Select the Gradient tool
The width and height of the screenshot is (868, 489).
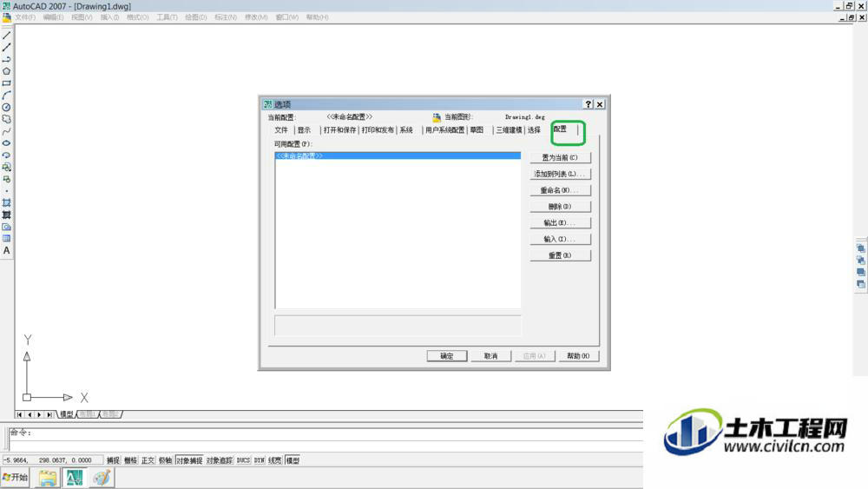click(x=7, y=215)
